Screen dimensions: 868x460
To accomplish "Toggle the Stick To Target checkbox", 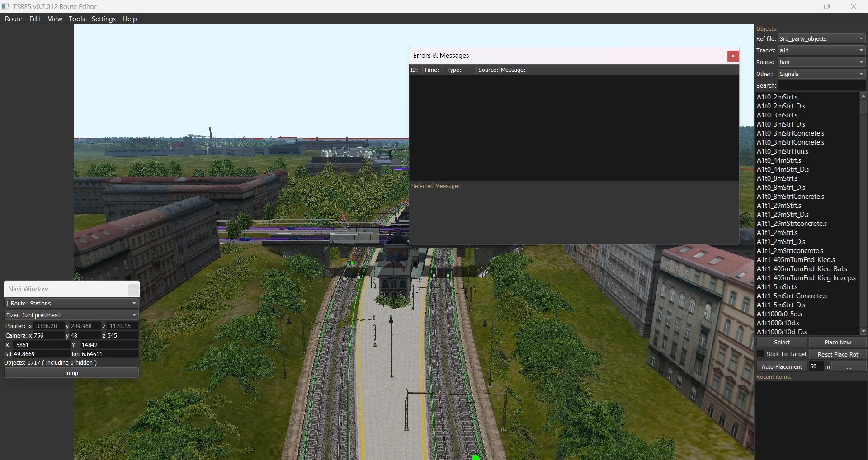I will click(x=760, y=354).
